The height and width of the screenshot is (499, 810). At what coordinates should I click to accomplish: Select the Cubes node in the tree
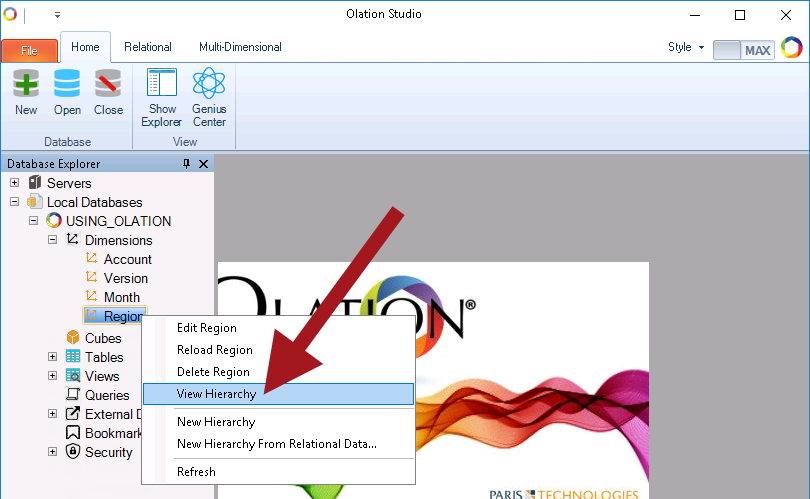(102, 338)
